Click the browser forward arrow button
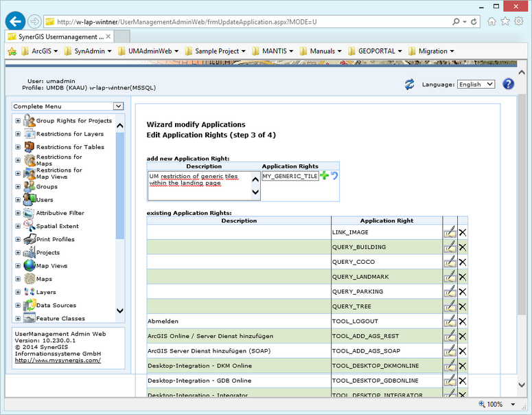Screen dimensions: 532x415 (x=34, y=22)
